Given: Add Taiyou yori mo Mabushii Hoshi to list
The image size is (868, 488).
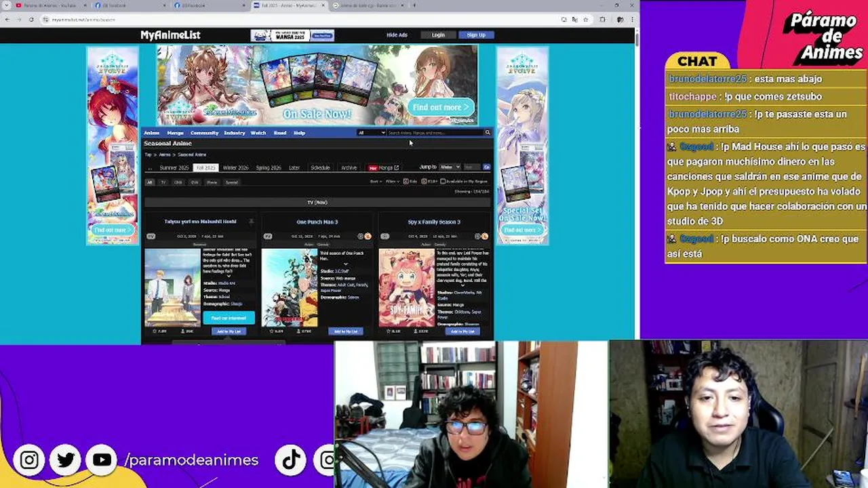Looking at the screenshot, I should (229, 331).
